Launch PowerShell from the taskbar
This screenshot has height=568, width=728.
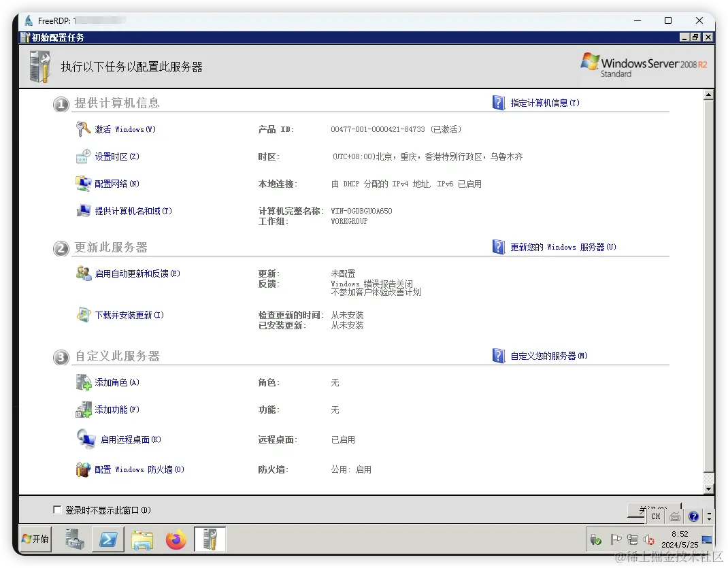108,539
